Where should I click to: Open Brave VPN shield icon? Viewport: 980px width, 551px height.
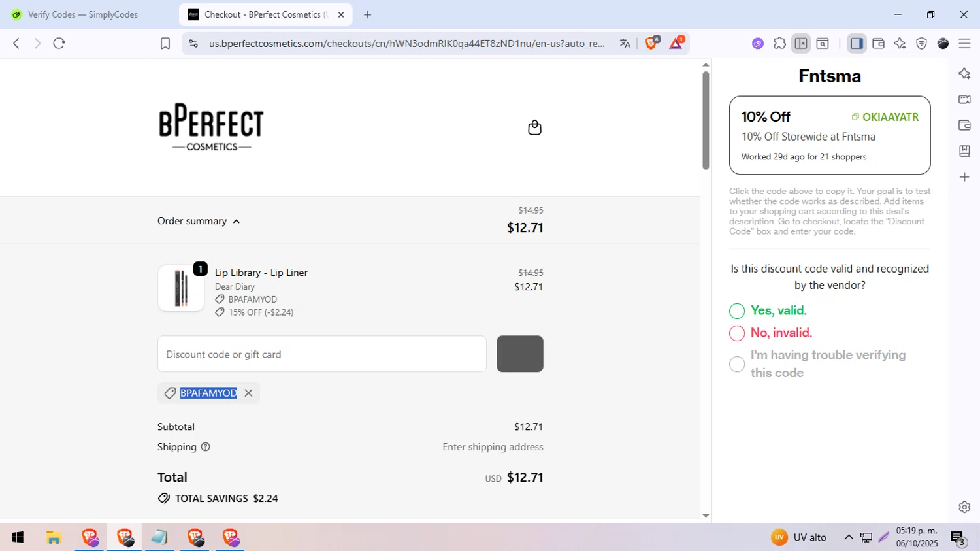[921, 43]
